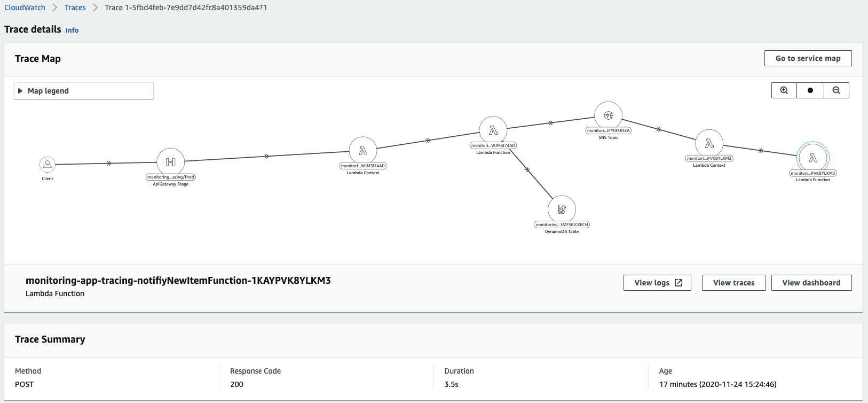Click the monitoring...UZFSKICEECH table label
Viewport: 868px width, 403px height.
click(562, 224)
